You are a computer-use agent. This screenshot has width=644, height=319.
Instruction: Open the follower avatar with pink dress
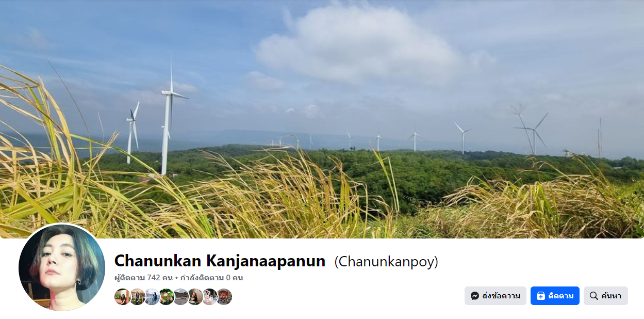click(210, 297)
